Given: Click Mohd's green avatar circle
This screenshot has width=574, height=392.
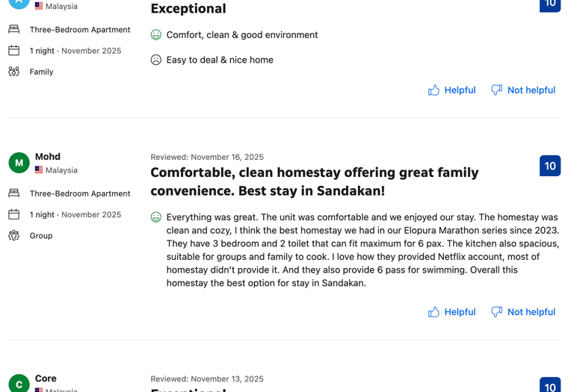Looking at the screenshot, I should coord(19,163).
